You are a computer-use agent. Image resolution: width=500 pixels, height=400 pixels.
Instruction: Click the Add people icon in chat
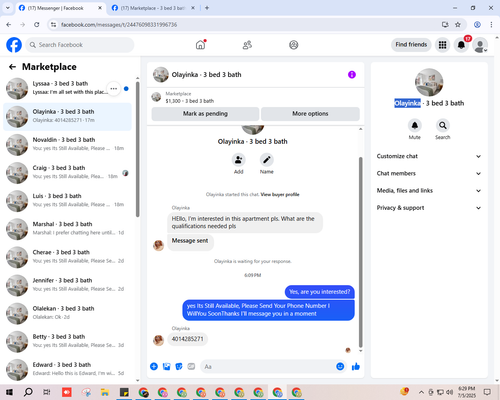[x=239, y=160]
